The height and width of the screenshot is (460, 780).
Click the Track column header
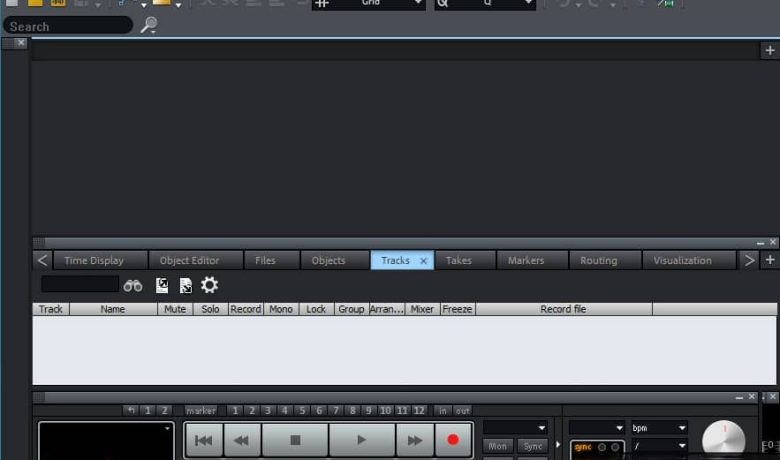(51, 309)
